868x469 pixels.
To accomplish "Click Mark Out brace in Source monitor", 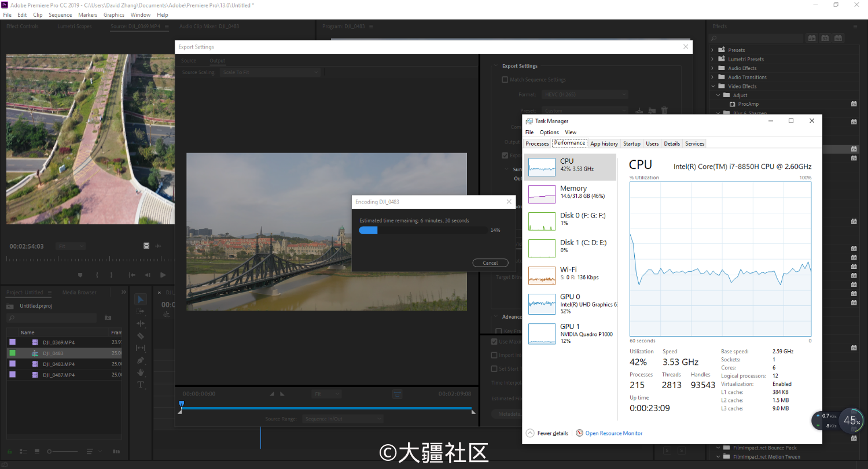I will point(111,275).
